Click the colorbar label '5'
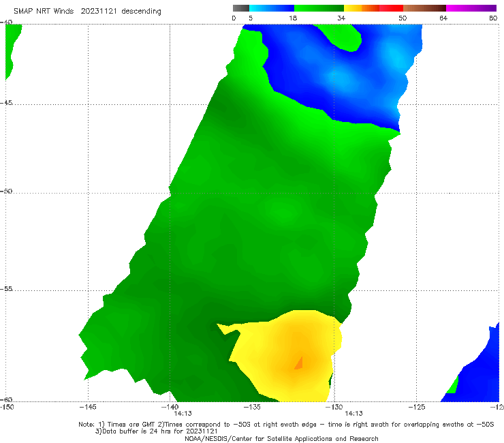This screenshot has width=504, height=443. 251,18
